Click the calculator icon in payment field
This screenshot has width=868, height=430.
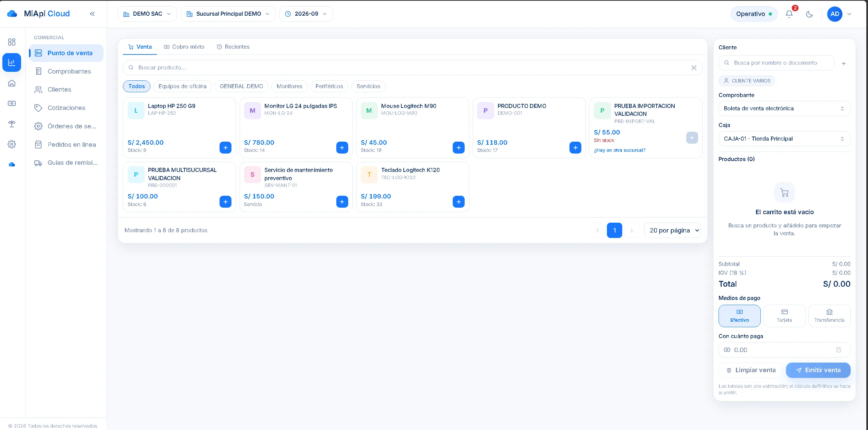tap(839, 350)
